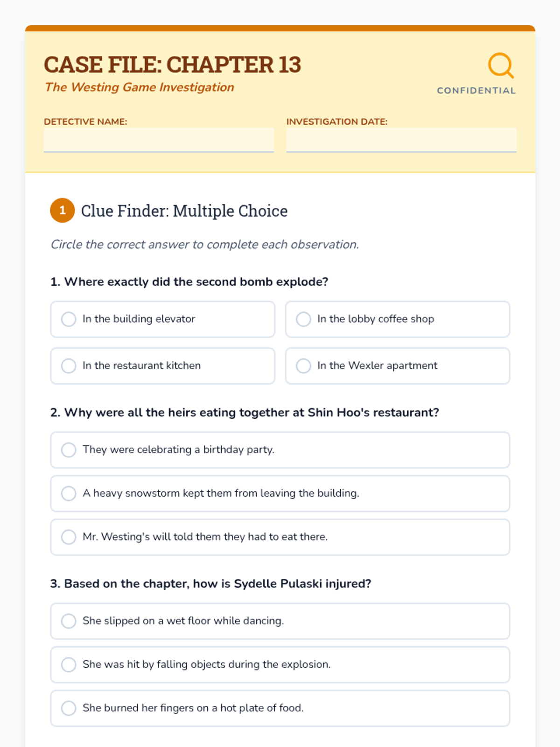Click the 'Case File: Chapter 13' heading

pyautogui.click(x=173, y=65)
